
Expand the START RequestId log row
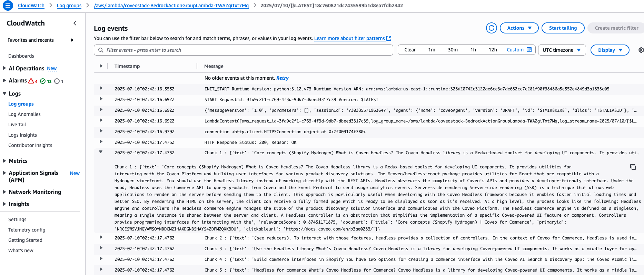tap(101, 99)
